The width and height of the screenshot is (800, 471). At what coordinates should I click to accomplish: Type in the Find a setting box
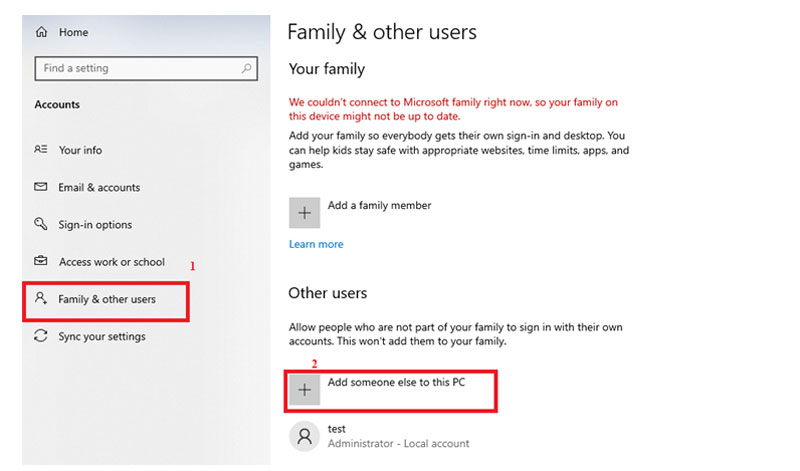pos(135,69)
